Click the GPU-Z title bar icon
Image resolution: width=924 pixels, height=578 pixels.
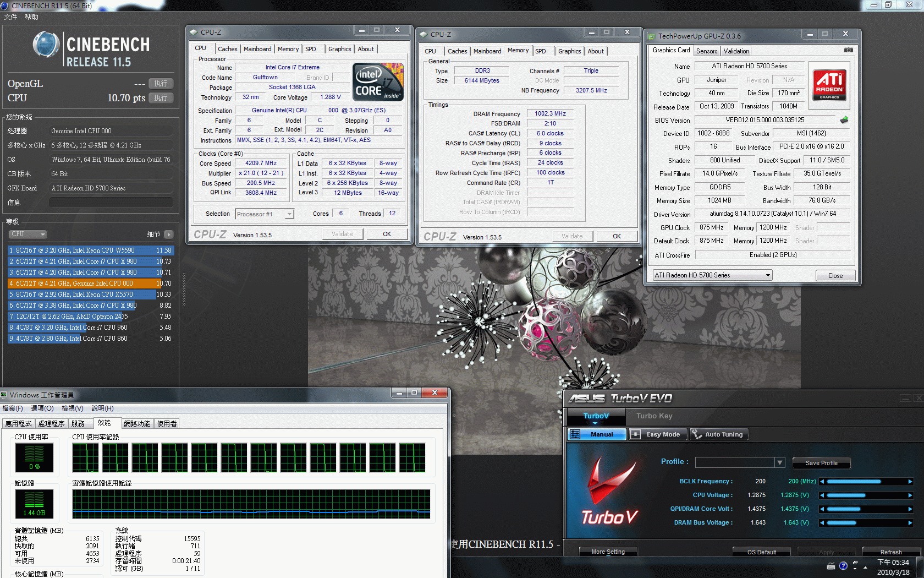(651, 36)
